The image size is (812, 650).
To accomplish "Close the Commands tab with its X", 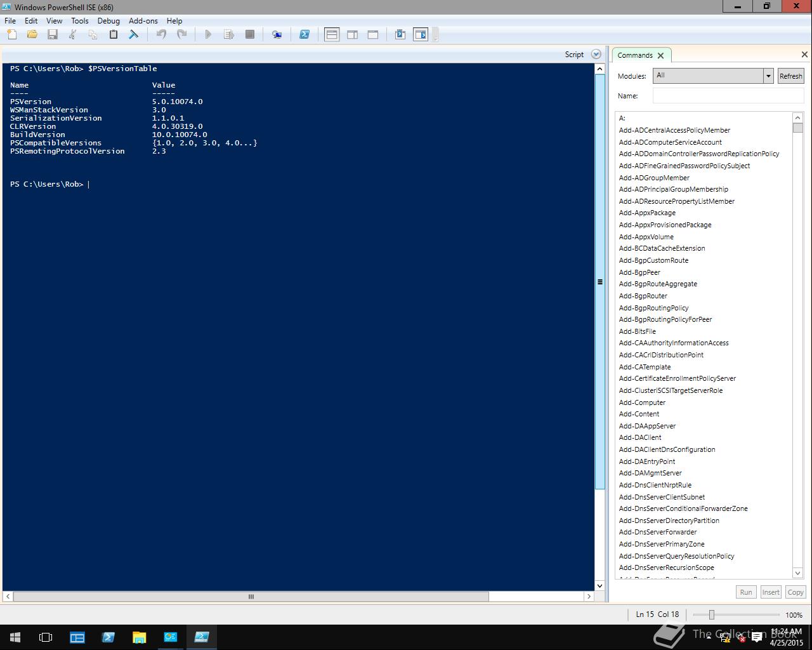I will pos(661,56).
